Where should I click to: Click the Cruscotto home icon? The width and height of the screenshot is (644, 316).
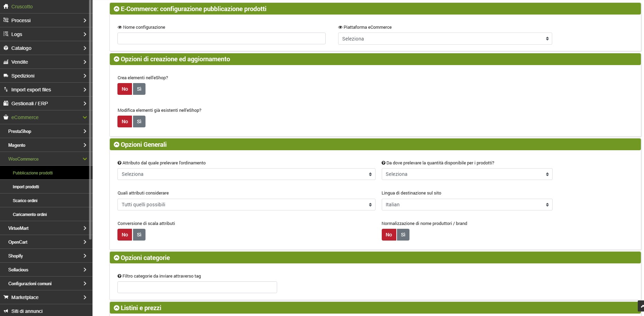[6, 7]
